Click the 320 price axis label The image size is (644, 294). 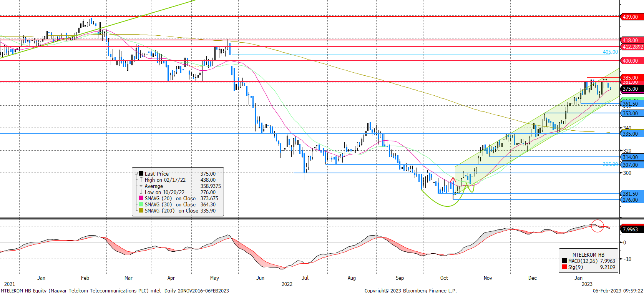pos(627,151)
